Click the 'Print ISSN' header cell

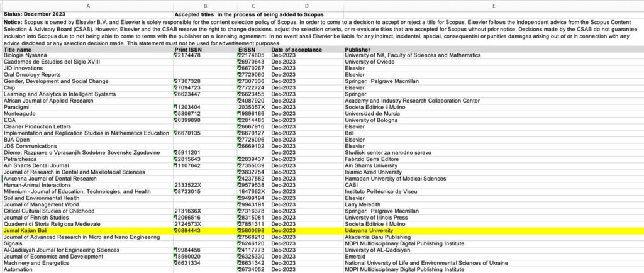(x=206, y=50)
